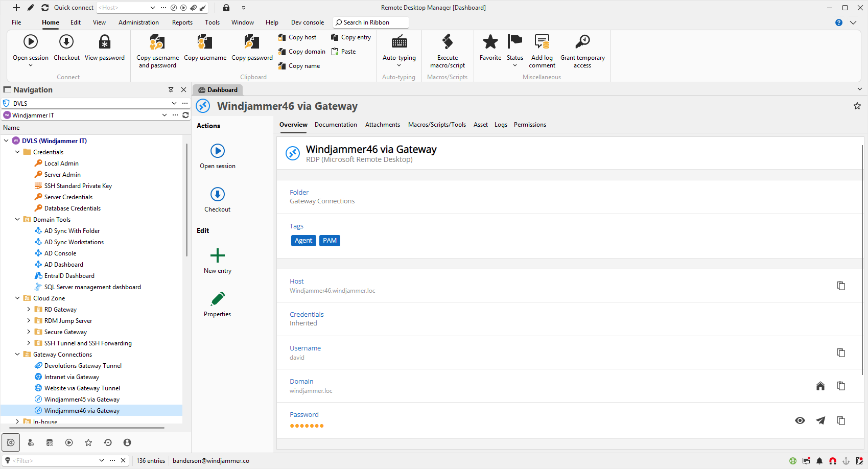Mark entry with Favorite star in ribbon
868x469 pixels.
coord(490,42)
